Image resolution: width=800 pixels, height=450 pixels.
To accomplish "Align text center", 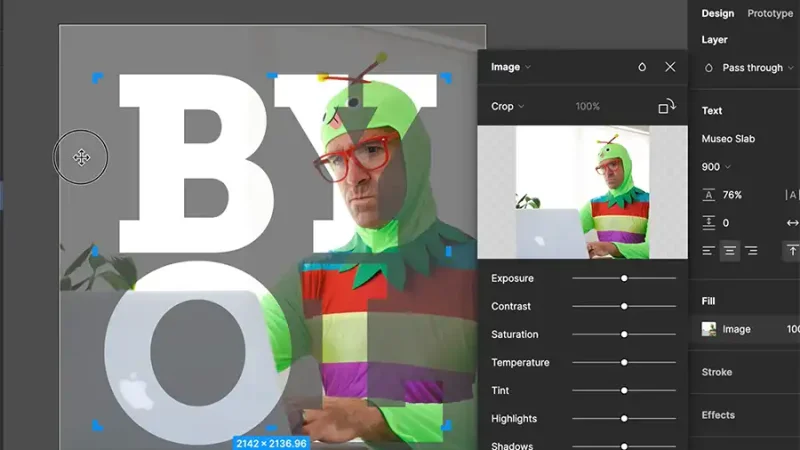I will click(730, 251).
